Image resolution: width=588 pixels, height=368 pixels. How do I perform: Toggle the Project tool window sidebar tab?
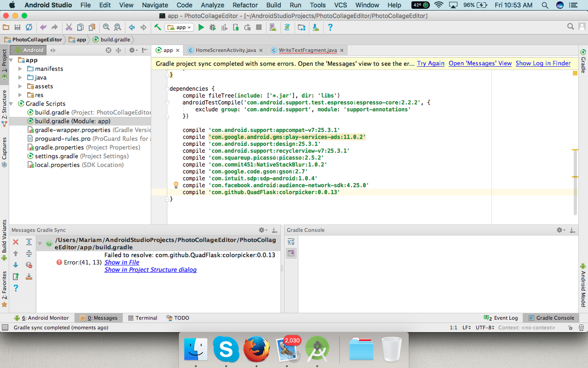tap(4, 61)
